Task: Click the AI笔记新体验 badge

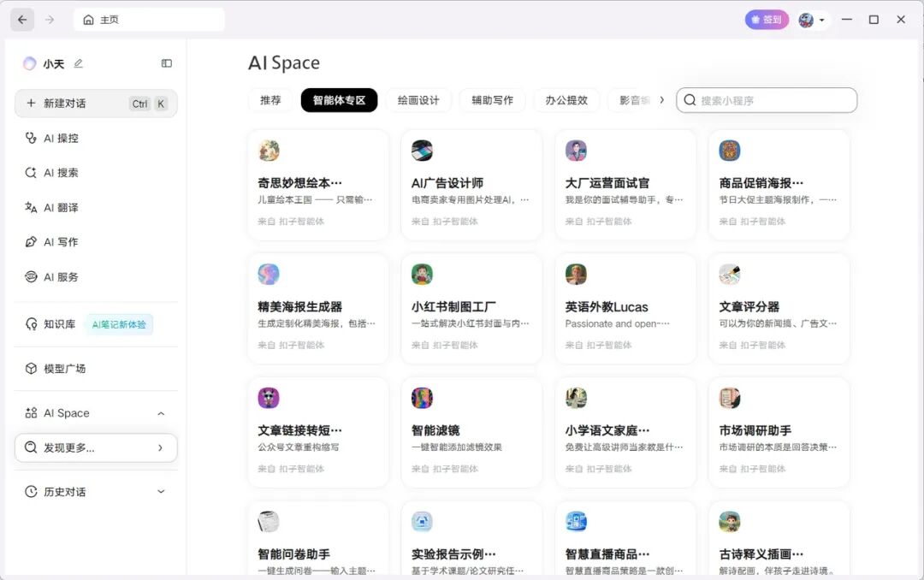Action: [119, 325]
